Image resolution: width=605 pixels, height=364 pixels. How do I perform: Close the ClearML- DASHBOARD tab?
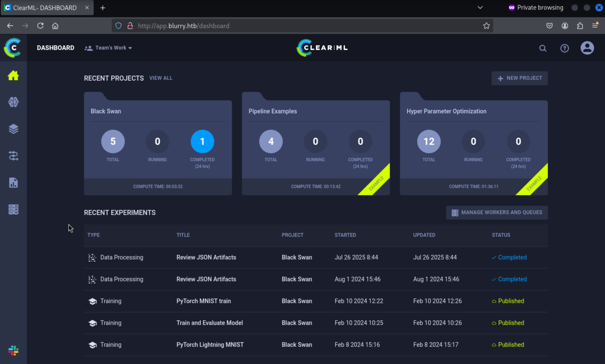click(x=87, y=8)
